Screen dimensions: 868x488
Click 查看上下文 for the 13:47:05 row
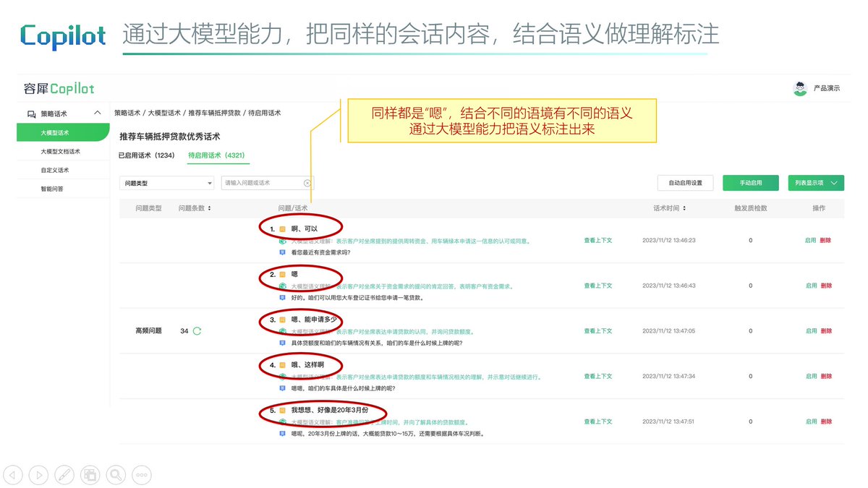pos(598,331)
